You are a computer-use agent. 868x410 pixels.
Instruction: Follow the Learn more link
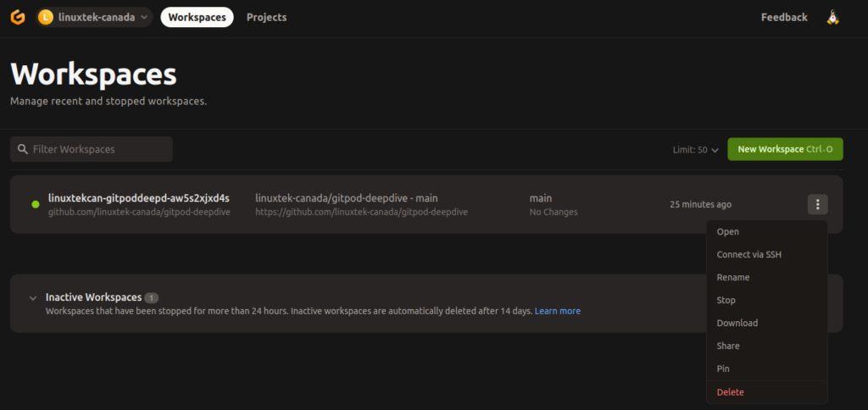[558, 311]
